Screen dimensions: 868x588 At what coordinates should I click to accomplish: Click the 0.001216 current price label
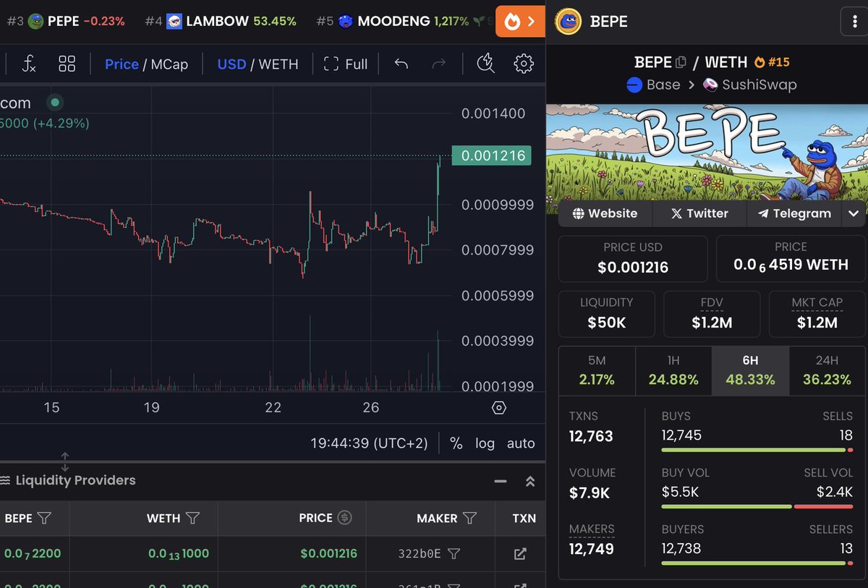491,155
